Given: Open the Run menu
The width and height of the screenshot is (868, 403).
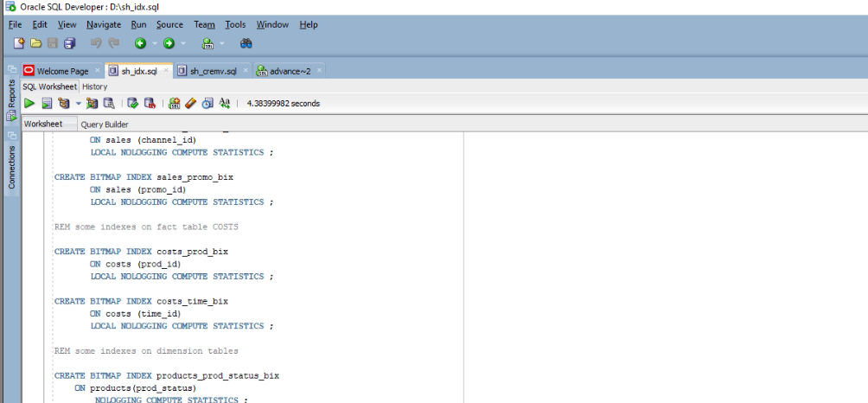Looking at the screenshot, I should tap(139, 24).
